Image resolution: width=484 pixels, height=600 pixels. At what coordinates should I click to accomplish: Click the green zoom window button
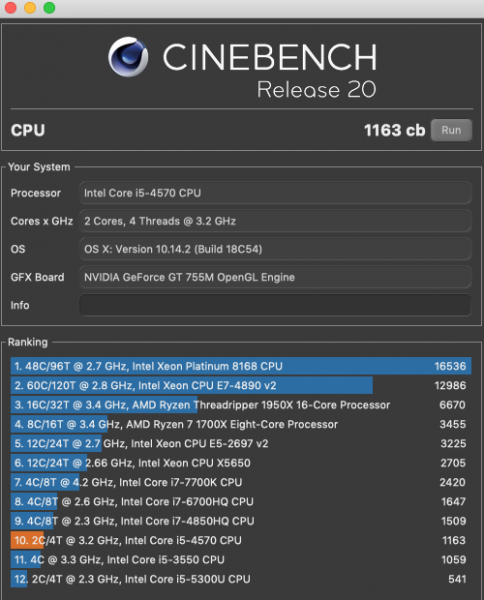click(49, 7)
